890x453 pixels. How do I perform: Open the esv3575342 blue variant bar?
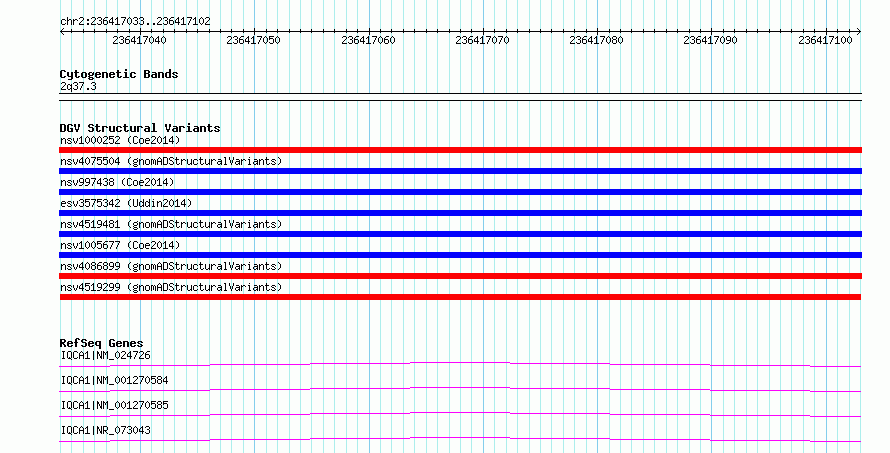460,213
